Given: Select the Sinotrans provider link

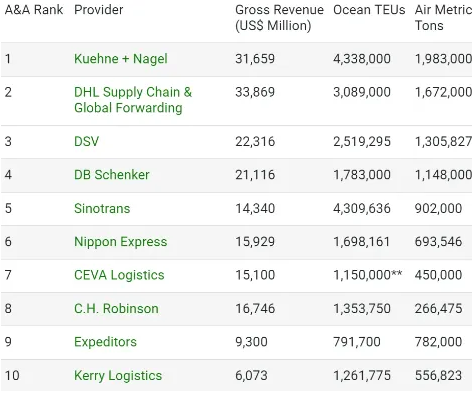Looking at the screenshot, I should (102, 208).
